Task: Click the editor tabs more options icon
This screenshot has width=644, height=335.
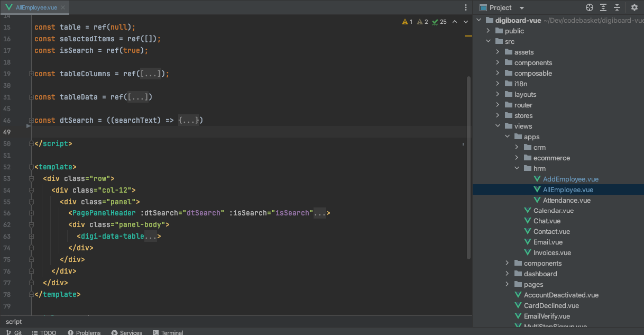Action: pos(465,7)
